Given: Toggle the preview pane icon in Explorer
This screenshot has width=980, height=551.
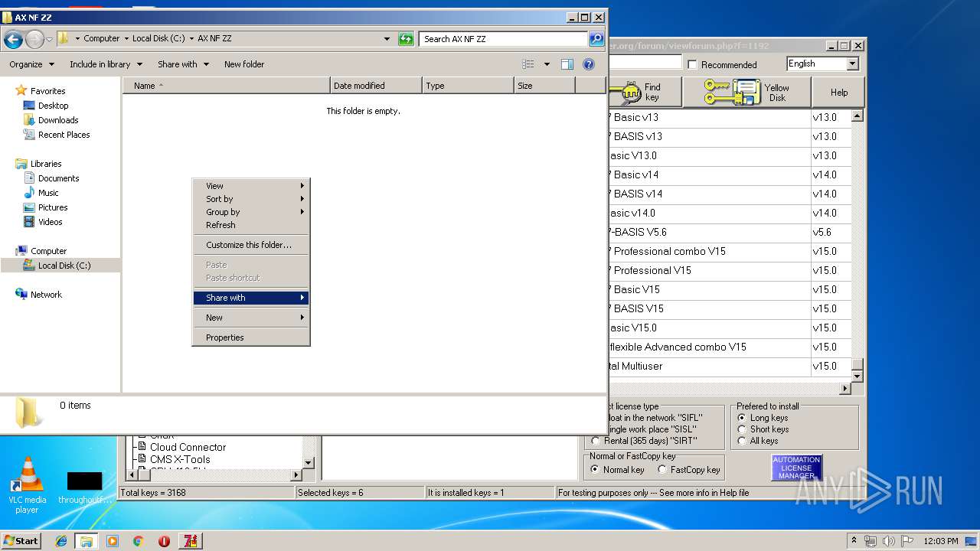Looking at the screenshot, I should pos(567,64).
